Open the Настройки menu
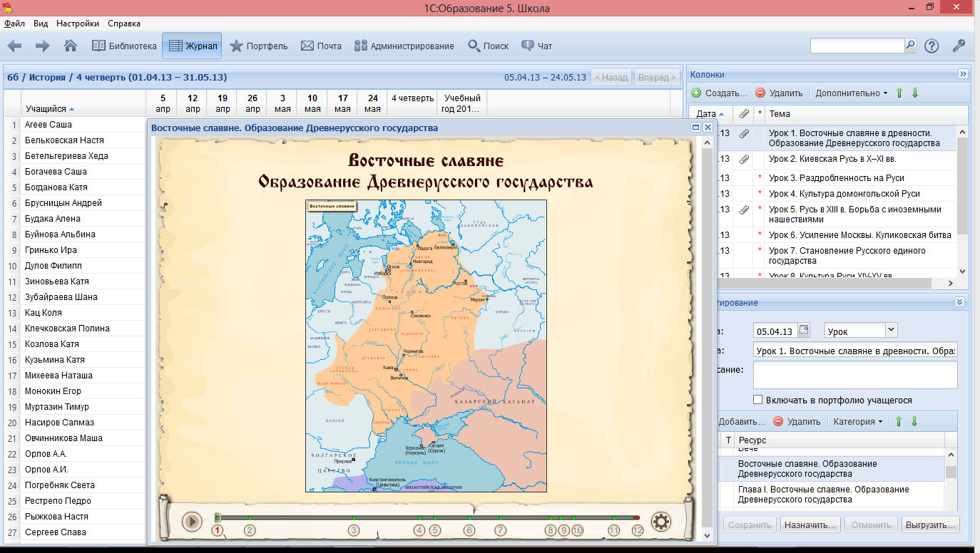The image size is (980, 553). pyautogui.click(x=78, y=24)
